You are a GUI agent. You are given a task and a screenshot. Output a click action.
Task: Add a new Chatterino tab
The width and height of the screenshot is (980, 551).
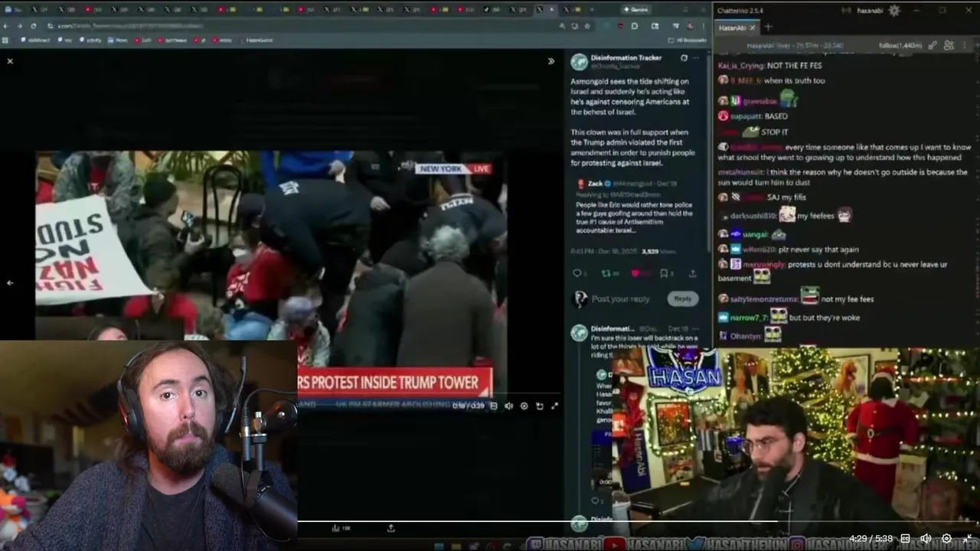[x=768, y=28]
